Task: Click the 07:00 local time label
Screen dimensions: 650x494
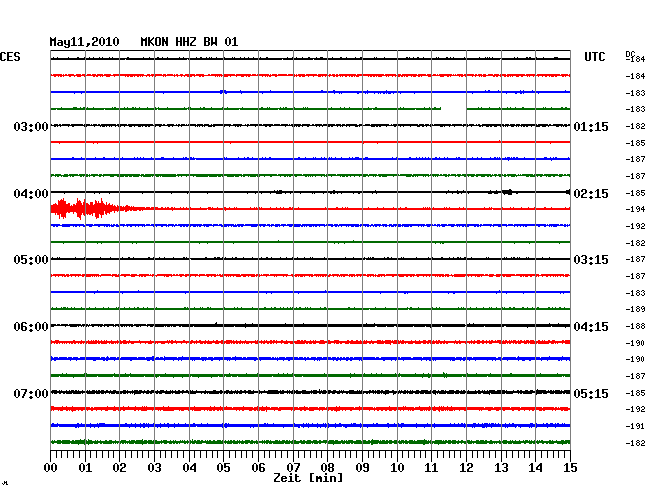Action: (x=31, y=393)
